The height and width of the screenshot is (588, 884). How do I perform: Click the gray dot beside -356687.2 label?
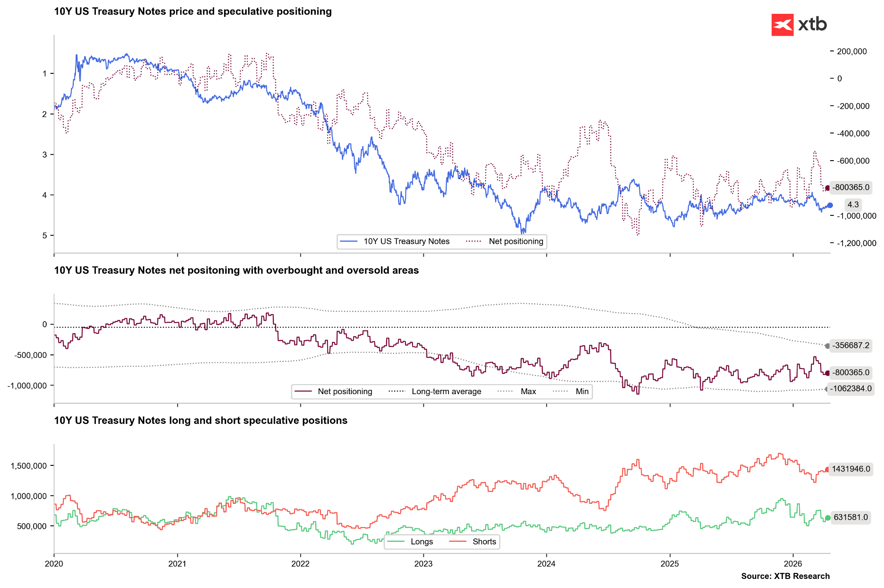click(827, 346)
